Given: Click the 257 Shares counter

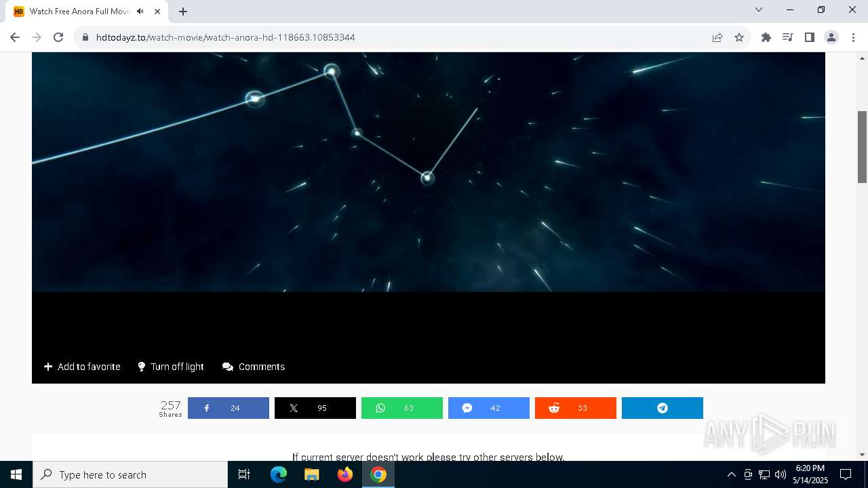Looking at the screenshot, I should point(171,409).
